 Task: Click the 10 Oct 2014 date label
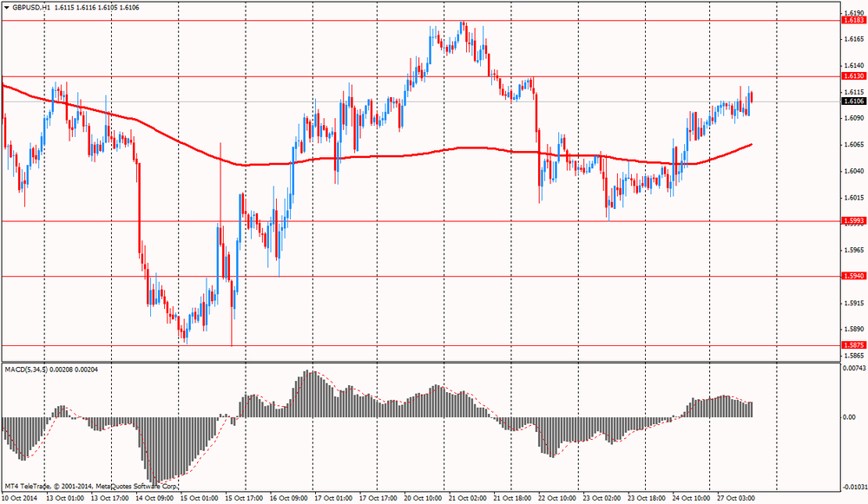click(19, 499)
